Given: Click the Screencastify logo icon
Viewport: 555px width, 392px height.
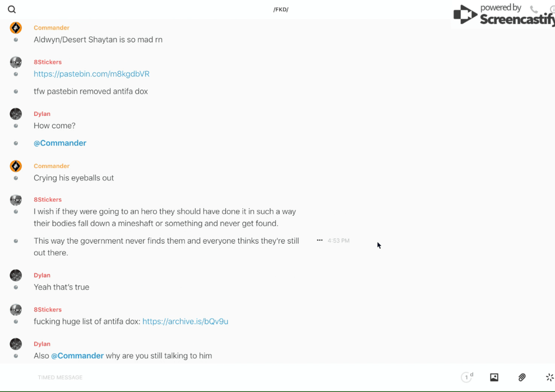Looking at the screenshot, I should click(x=465, y=15).
